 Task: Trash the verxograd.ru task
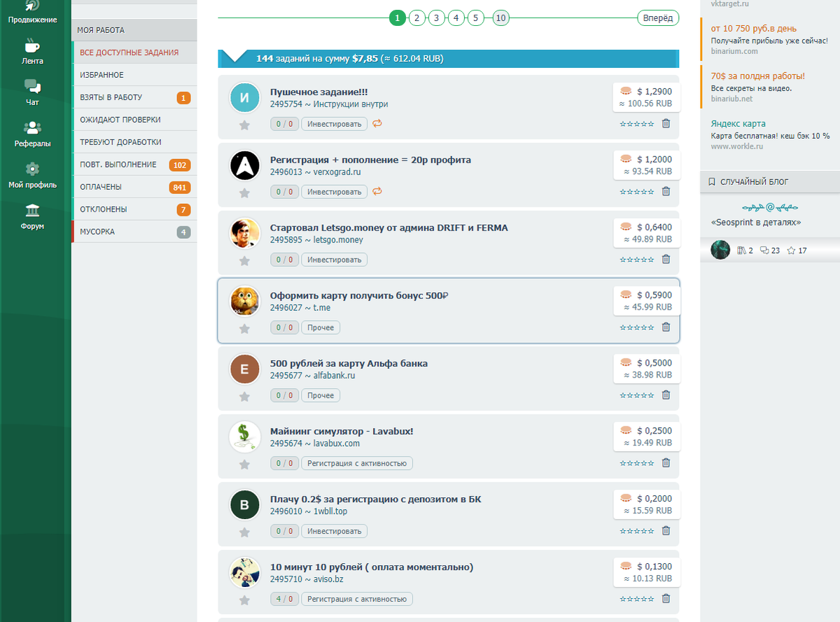click(x=666, y=191)
